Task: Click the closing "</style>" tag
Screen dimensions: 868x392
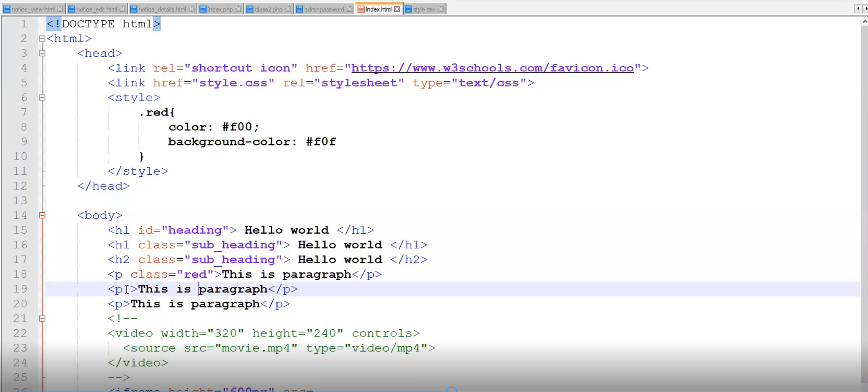Action: coord(138,171)
